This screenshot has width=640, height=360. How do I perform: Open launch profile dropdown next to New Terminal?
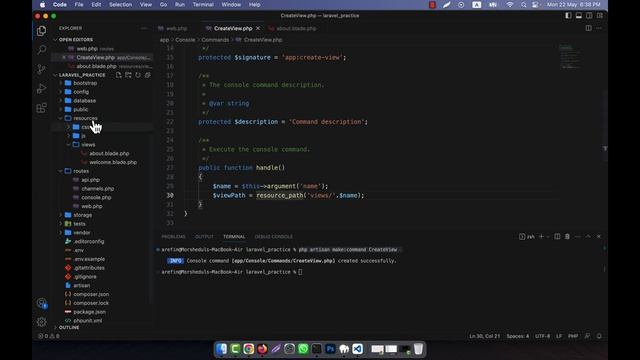(548, 237)
